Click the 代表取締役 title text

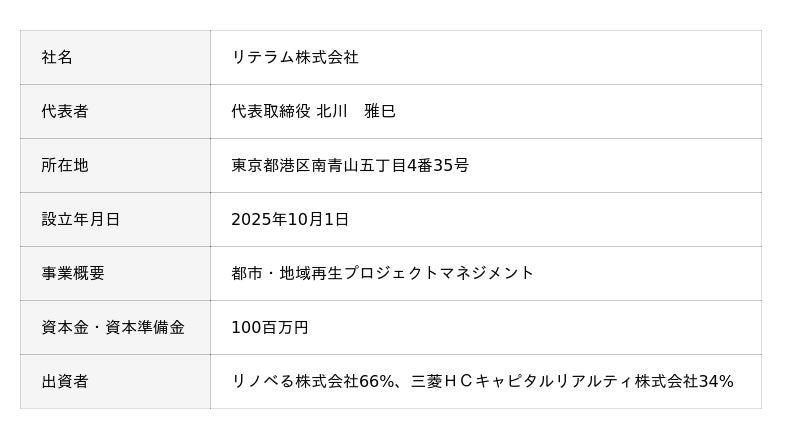tap(270, 112)
